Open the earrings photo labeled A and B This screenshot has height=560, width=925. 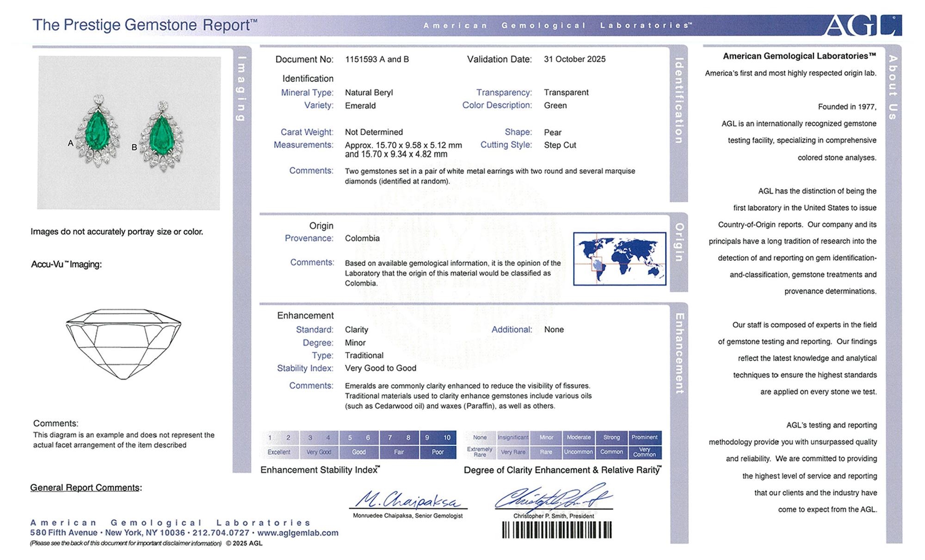[129, 133]
